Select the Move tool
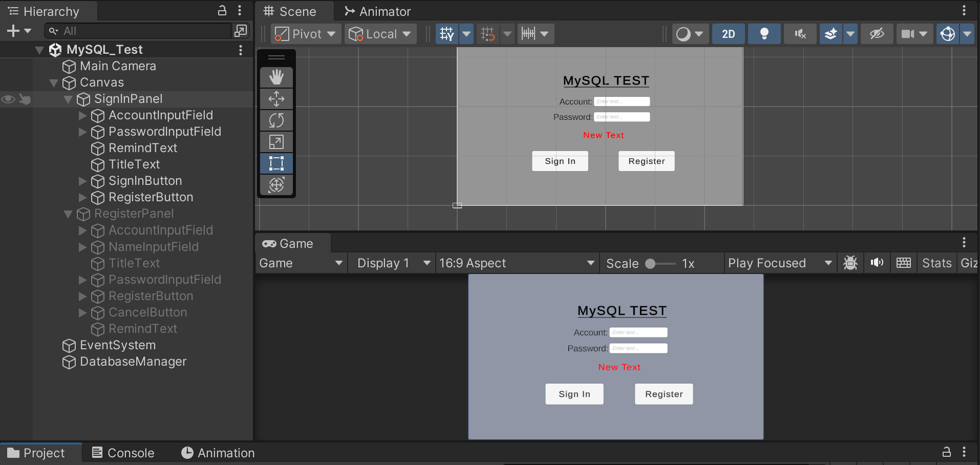Screen dimensions: 980x465 [x=276, y=99]
